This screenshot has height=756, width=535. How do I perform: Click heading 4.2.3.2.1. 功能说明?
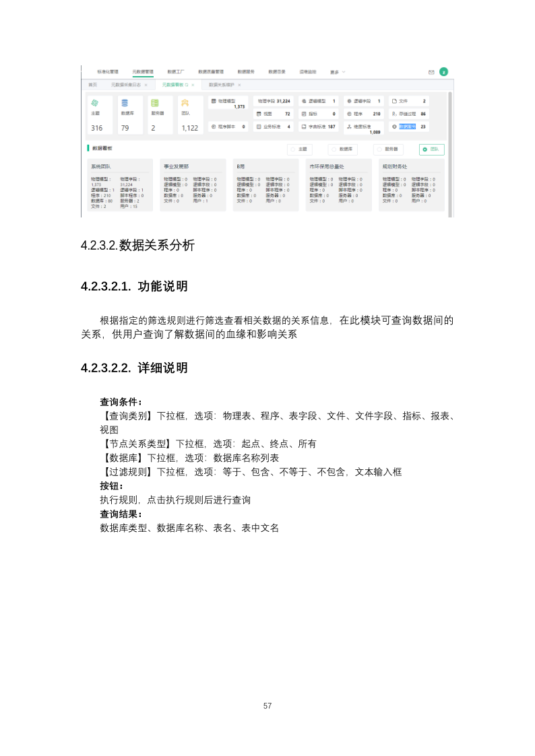[x=134, y=286]
